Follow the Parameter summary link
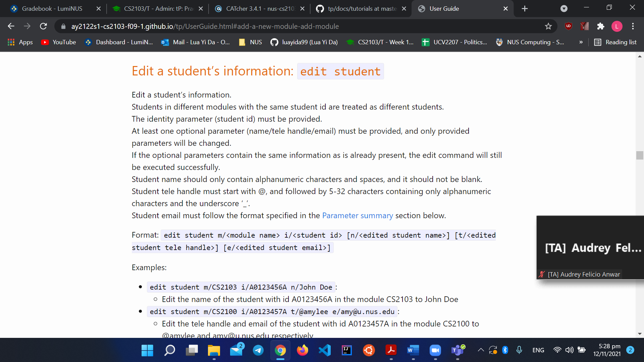This screenshot has width=644, height=362. [x=358, y=216]
